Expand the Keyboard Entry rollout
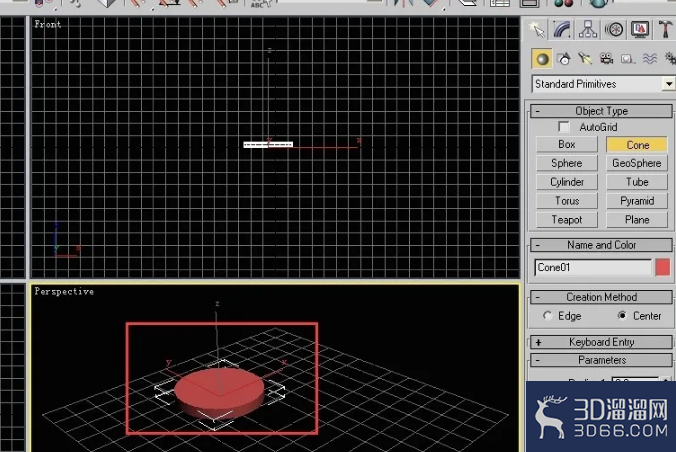Screen dimensions: 676x452 tap(601, 342)
